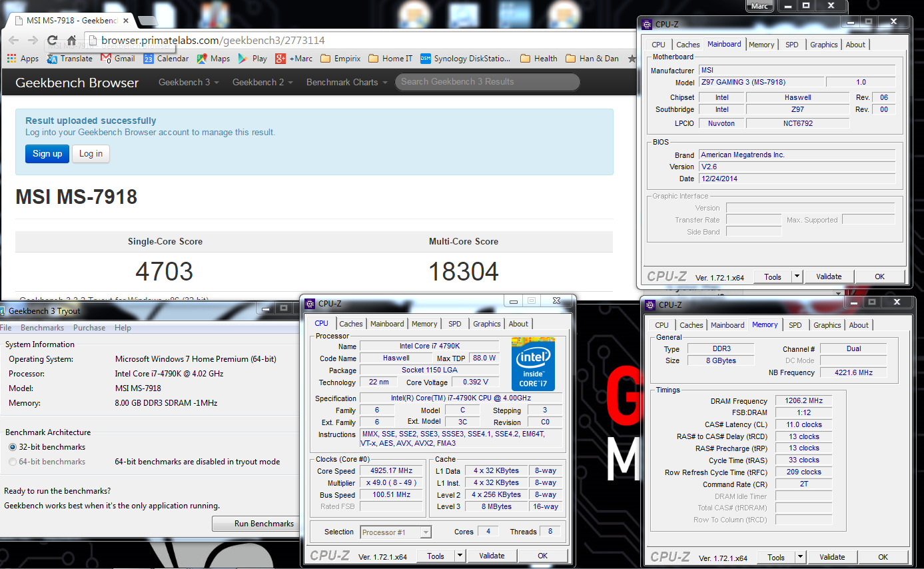This screenshot has height=569, width=924.
Task: Switch to Mainboard tab in the Memory window
Action: point(727,325)
